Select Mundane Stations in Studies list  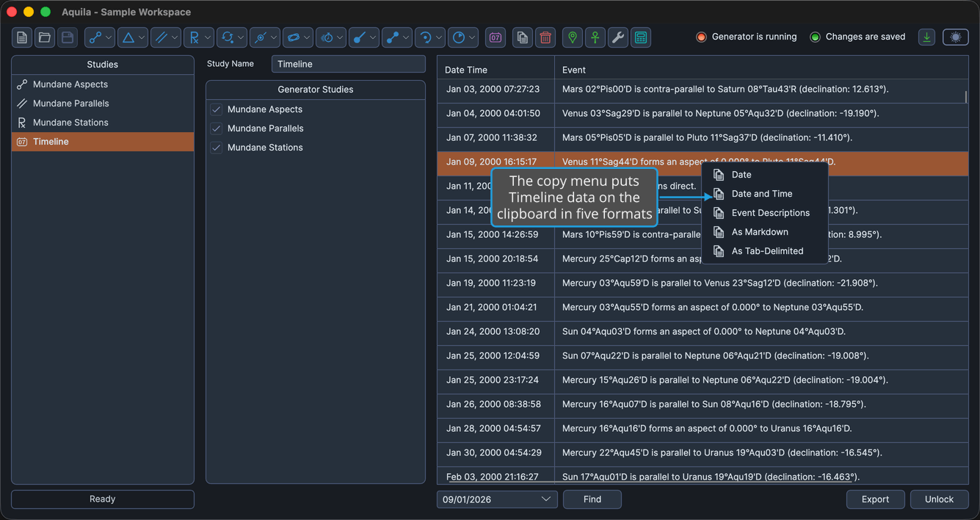tap(103, 123)
